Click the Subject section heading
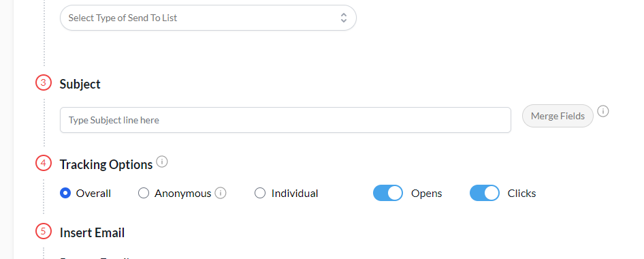This screenshot has width=644, height=259. click(80, 84)
